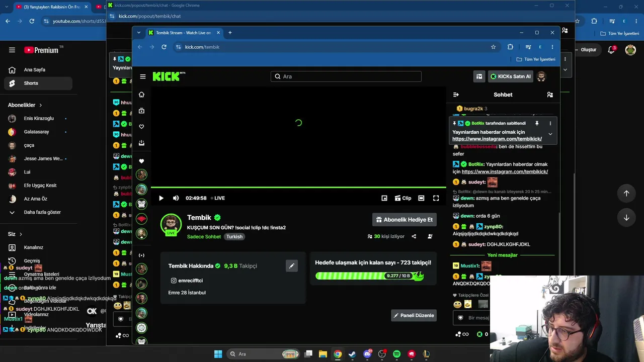Open a new tab in Kick window
Image resolution: width=644 pixels, height=362 pixels.
pos(230,33)
